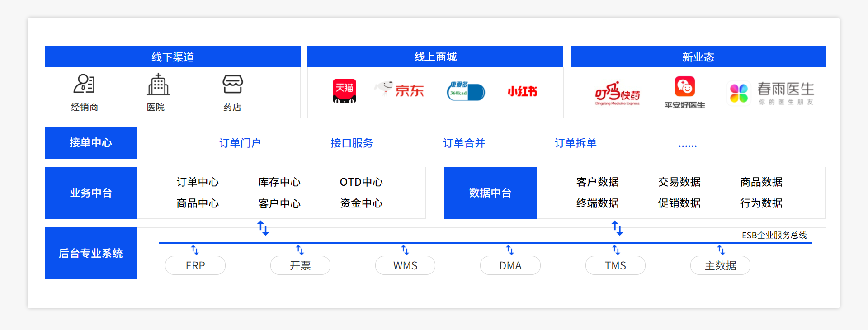Select the 新业态 header tab
This screenshot has height=330, width=868.
[x=698, y=57]
